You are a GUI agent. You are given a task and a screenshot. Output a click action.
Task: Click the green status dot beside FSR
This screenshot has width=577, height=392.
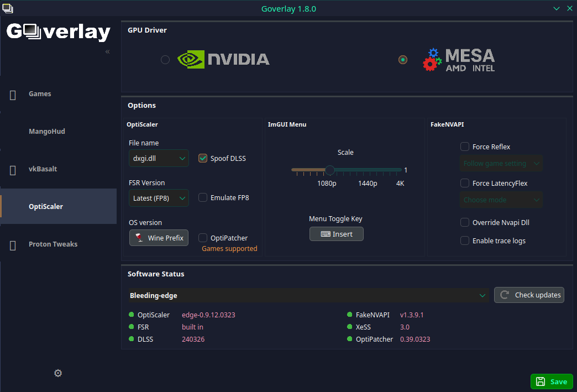point(132,327)
